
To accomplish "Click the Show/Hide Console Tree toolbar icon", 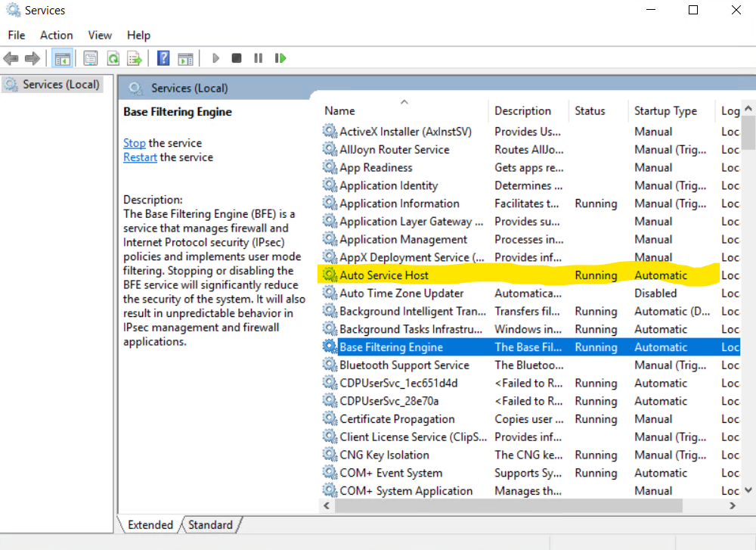I will (x=63, y=58).
